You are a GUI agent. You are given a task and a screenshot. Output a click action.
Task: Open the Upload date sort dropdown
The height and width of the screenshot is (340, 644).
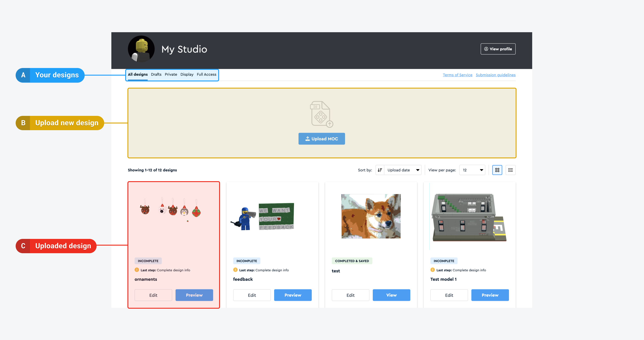tap(403, 170)
